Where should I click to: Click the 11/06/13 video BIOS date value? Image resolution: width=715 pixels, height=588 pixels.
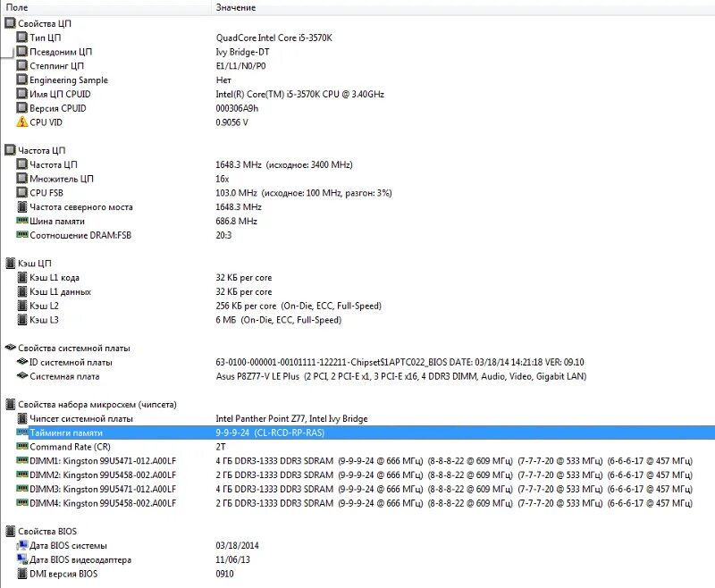tap(232, 559)
